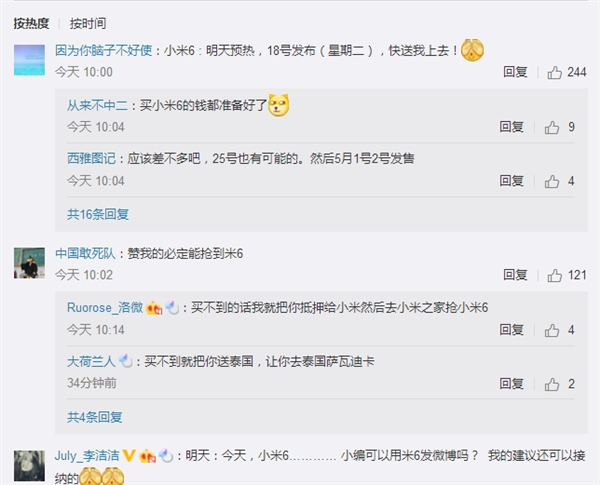
Task: Click the username 西雅图记
Action: [91, 158]
